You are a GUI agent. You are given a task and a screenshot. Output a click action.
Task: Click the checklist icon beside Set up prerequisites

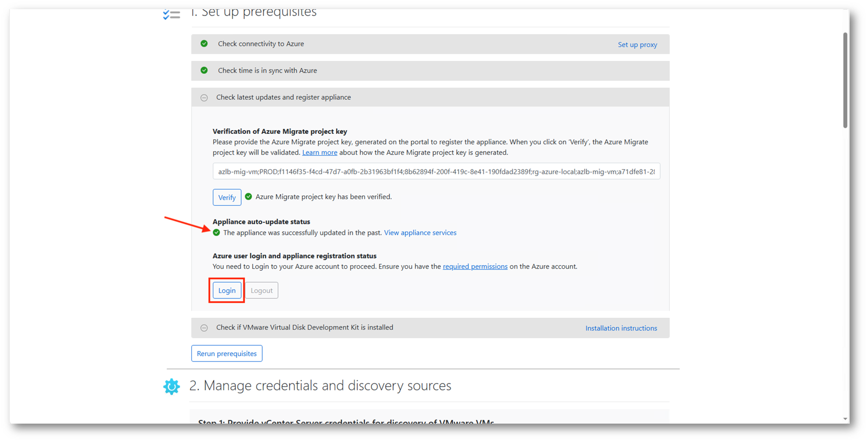click(x=171, y=15)
